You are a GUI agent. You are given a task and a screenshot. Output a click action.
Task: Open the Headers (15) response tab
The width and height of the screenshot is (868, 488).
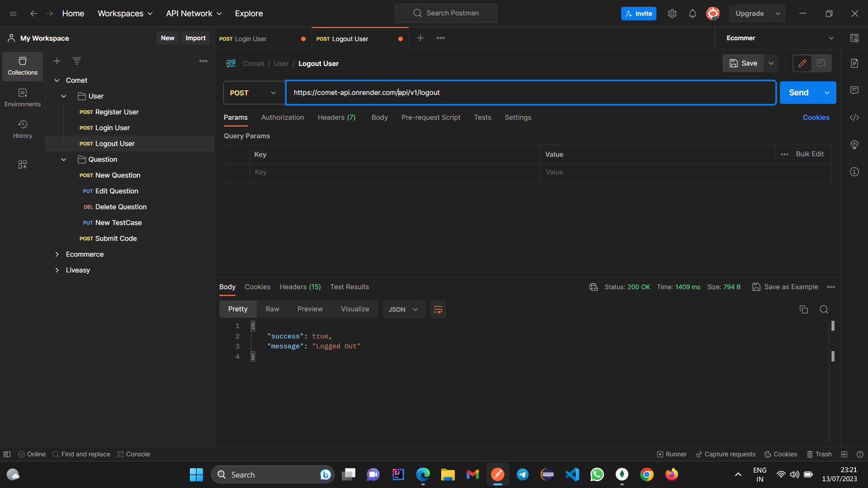point(300,287)
